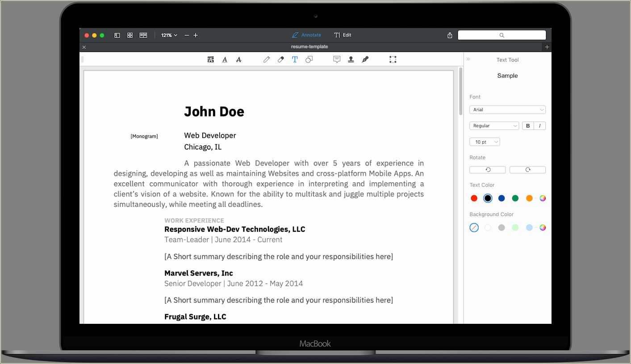
Task: Pick the pencil drawing tool
Action: coord(267,59)
